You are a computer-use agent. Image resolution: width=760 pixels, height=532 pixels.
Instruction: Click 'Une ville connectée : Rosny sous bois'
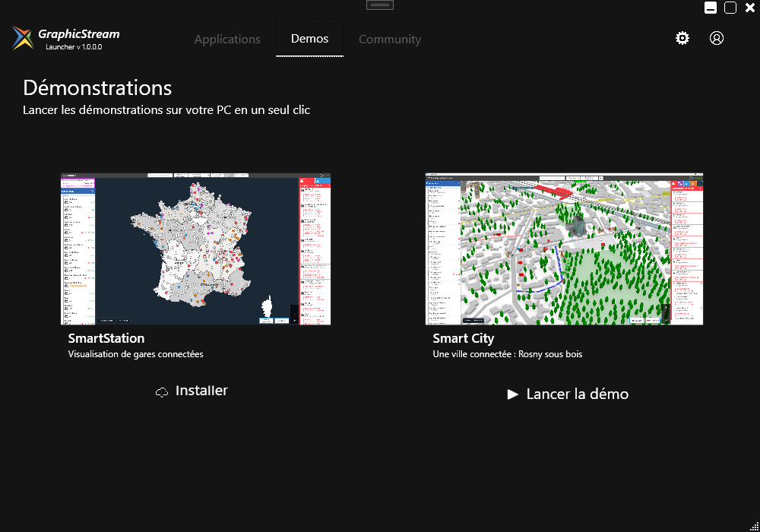click(x=508, y=354)
